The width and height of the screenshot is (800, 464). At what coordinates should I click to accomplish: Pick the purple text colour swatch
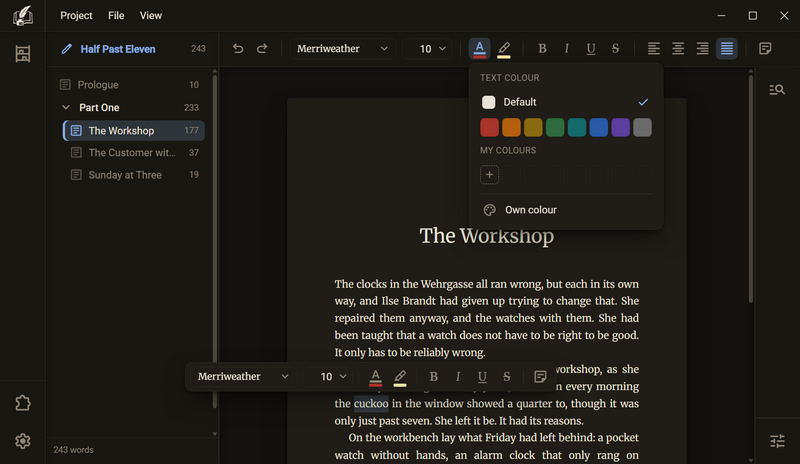620,127
